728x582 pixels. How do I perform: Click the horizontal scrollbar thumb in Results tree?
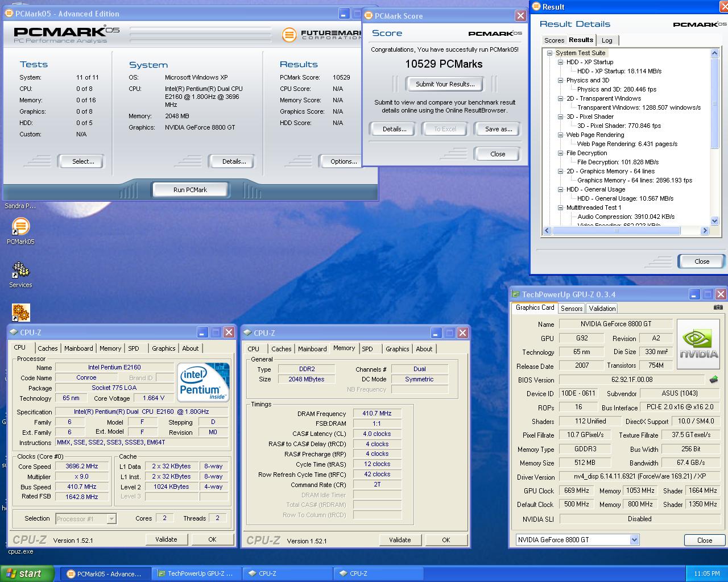tap(617, 231)
